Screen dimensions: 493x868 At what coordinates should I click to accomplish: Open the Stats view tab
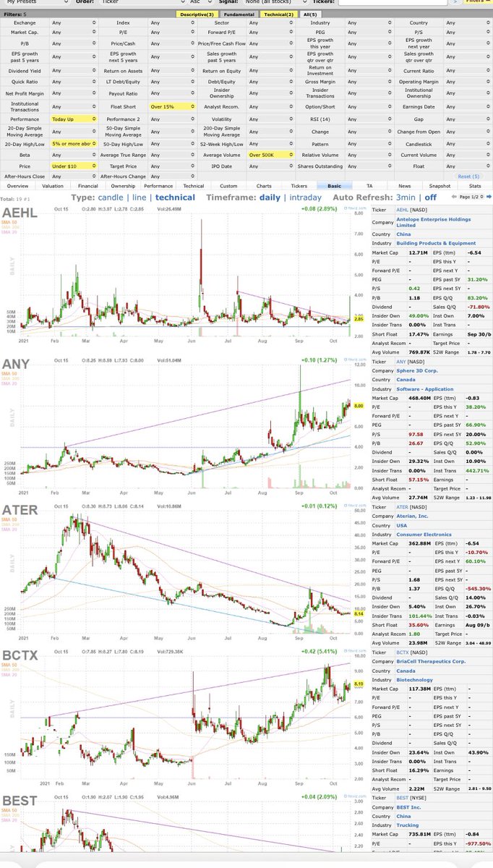click(475, 186)
